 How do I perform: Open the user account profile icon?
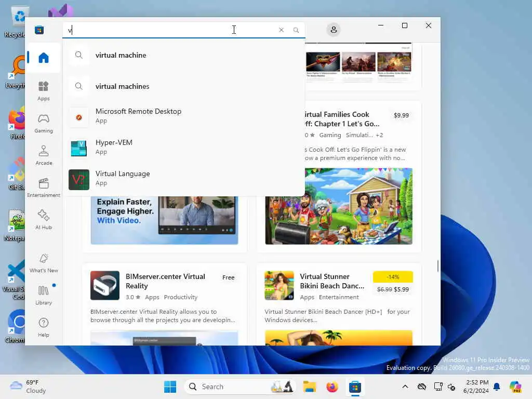click(x=334, y=30)
